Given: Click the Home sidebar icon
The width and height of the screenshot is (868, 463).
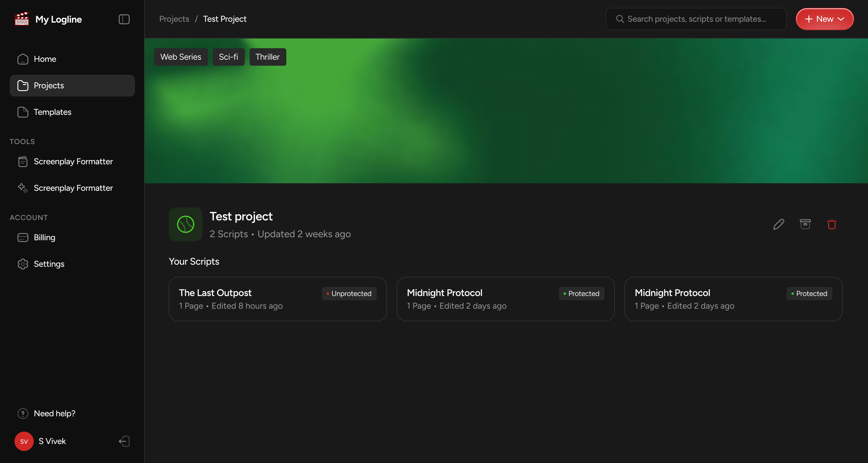Looking at the screenshot, I should click(23, 59).
